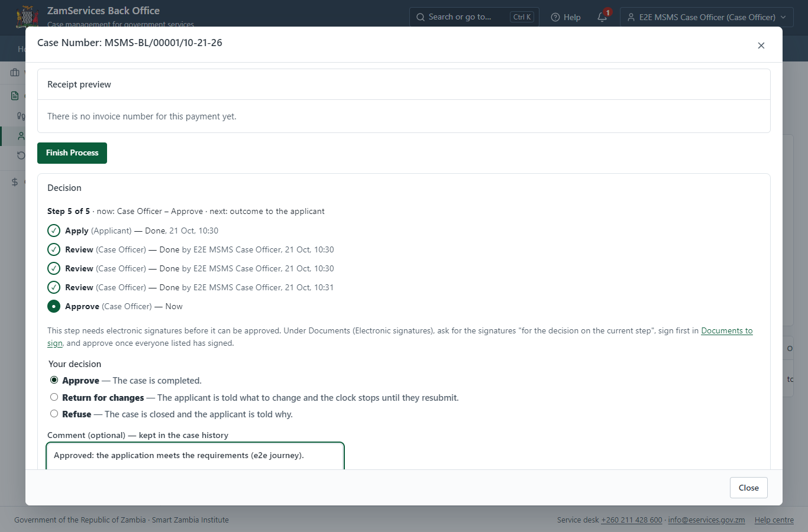Click the ZamServices Back Office title
The image size is (808, 532).
[x=104, y=11]
